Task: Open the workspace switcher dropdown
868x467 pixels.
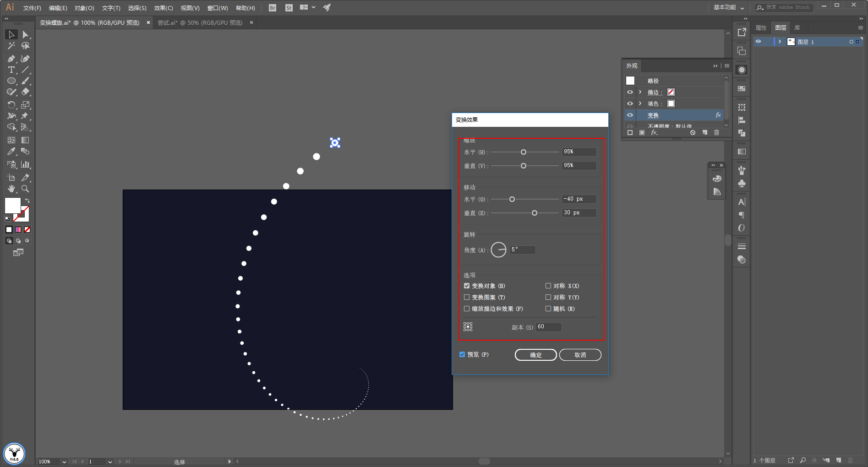Action: 728,7
